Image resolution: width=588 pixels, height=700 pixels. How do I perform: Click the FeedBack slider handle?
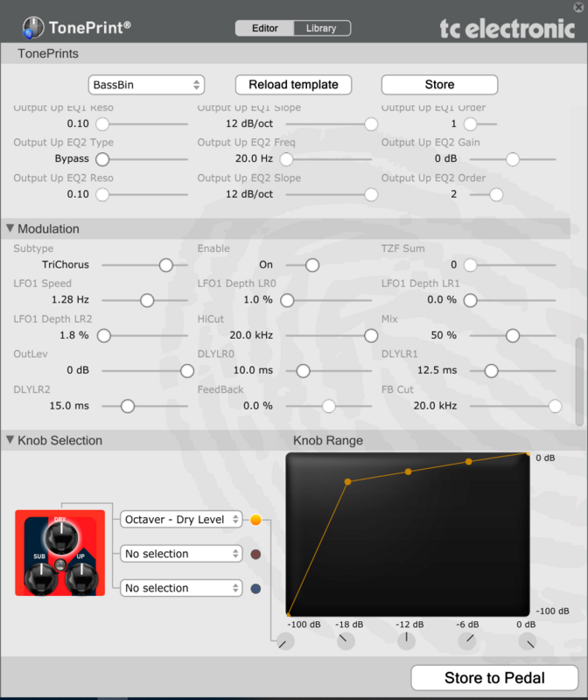[x=329, y=406]
